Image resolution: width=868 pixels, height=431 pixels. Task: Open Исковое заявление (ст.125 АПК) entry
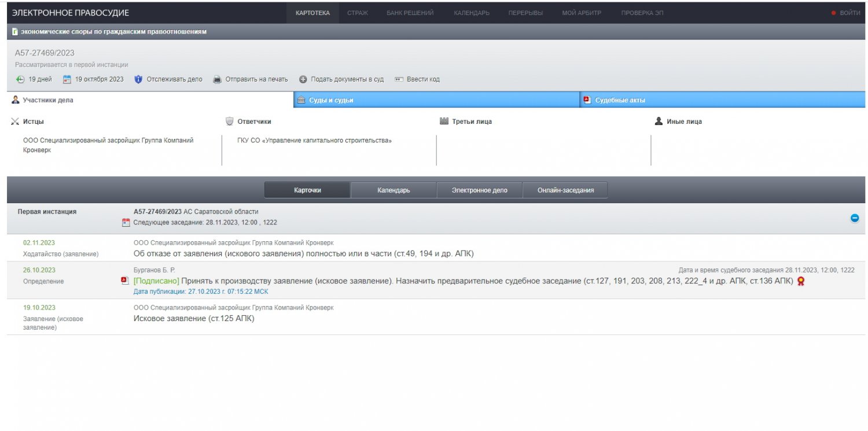[x=194, y=318]
